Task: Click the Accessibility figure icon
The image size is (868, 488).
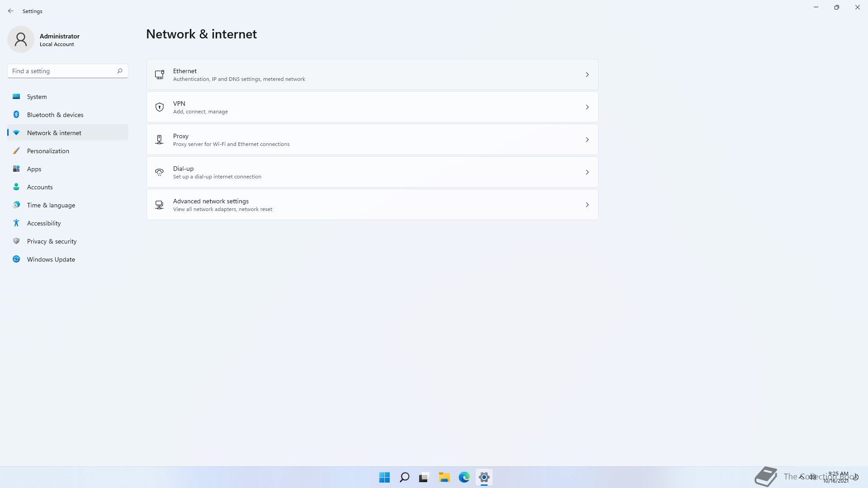Action: click(16, 223)
